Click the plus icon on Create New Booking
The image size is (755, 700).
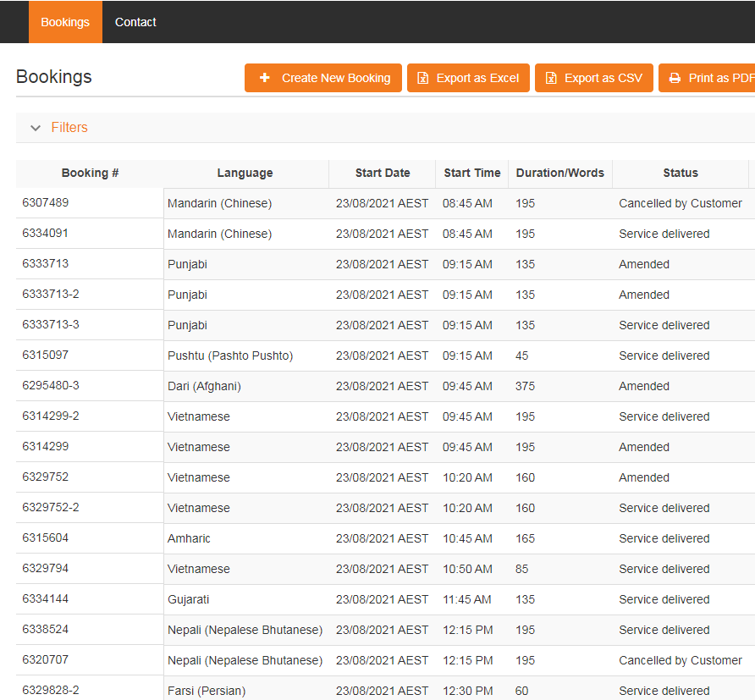[x=265, y=78]
